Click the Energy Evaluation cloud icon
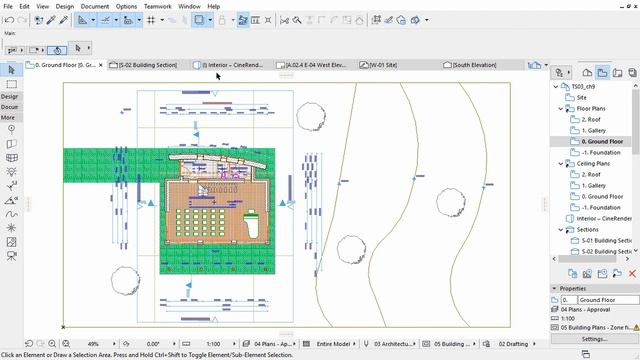Viewport: 640px width, 360px height. 401,20
